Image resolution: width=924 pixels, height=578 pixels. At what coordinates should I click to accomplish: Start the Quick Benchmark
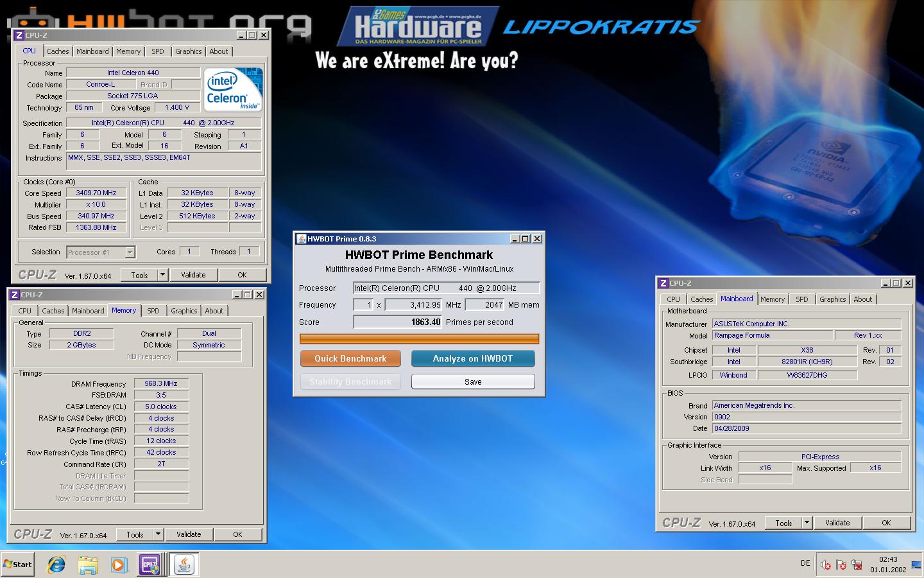tap(350, 358)
